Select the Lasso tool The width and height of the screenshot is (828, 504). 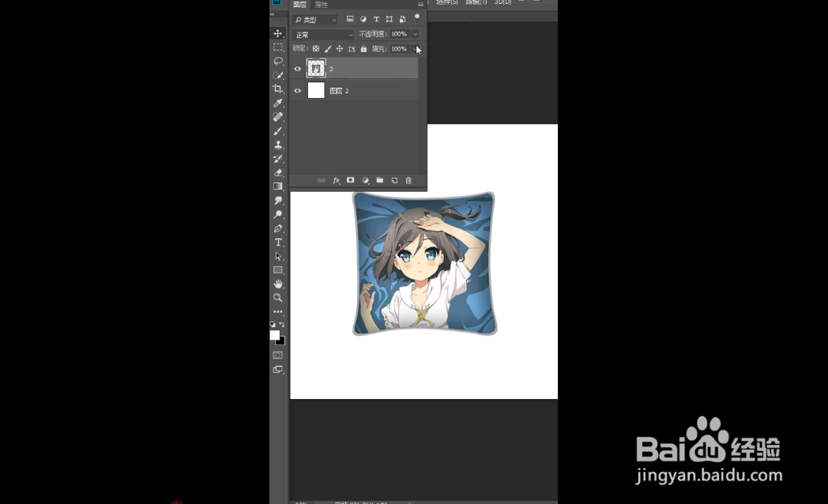coord(278,61)
